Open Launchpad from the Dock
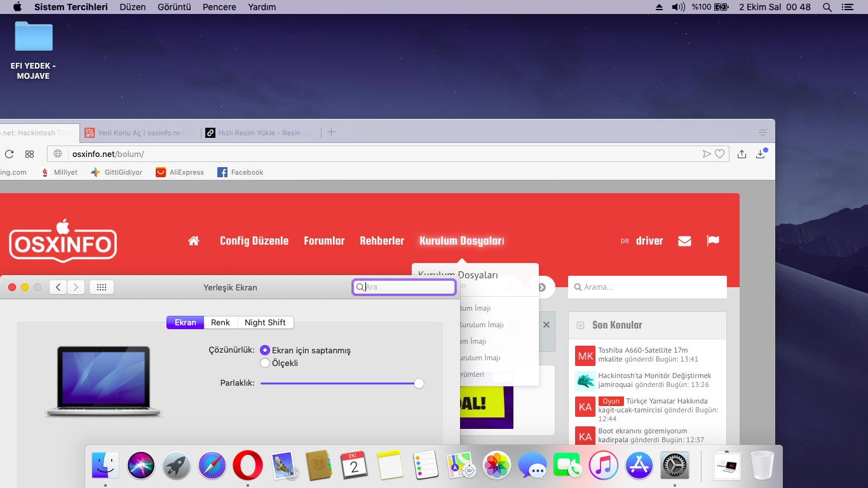Screen dimensions: 868x488 click(177, 465)
